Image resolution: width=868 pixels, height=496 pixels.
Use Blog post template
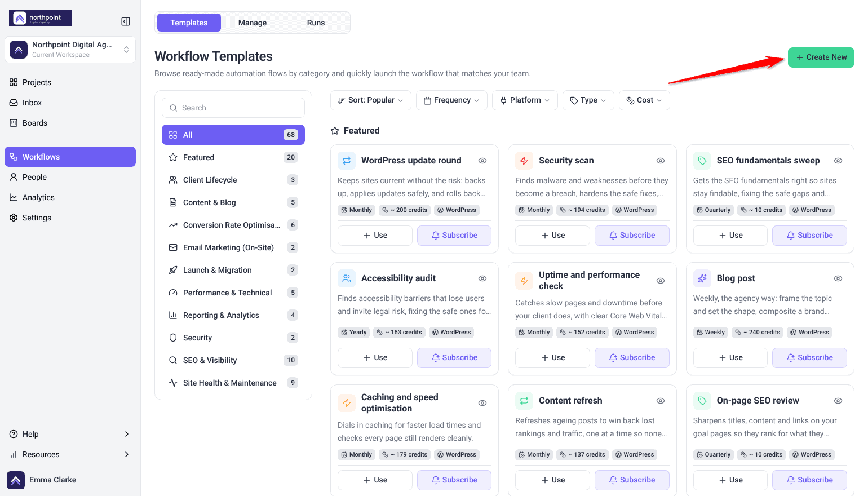(730, 358)
